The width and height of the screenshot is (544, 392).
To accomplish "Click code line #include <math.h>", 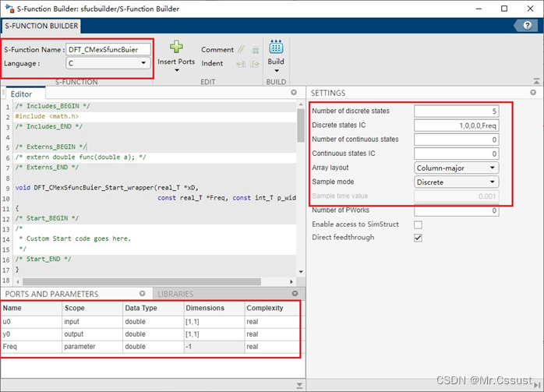I will 47,116.
